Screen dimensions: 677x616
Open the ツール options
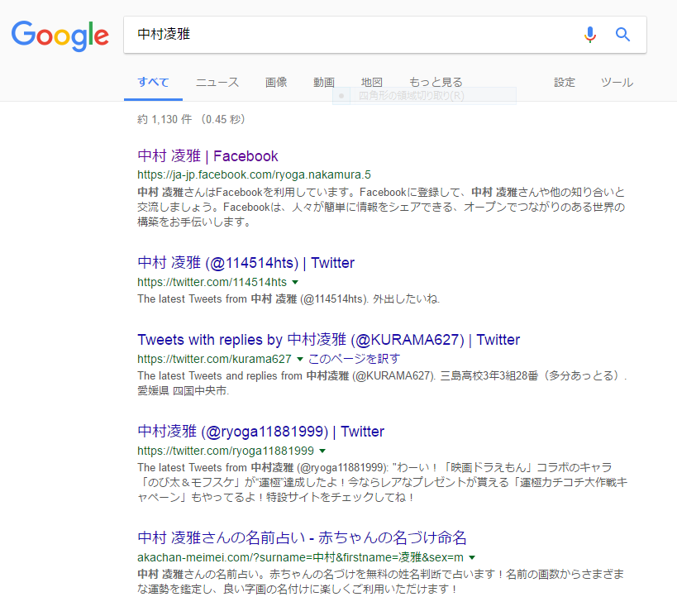(x=617, y=82)
